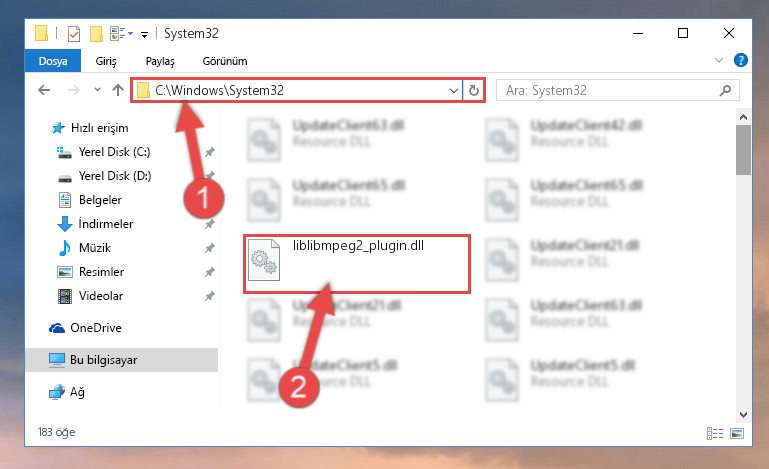
Task: Select the liblibmpeg2_plugin.dll file
Action: point(357,264)
